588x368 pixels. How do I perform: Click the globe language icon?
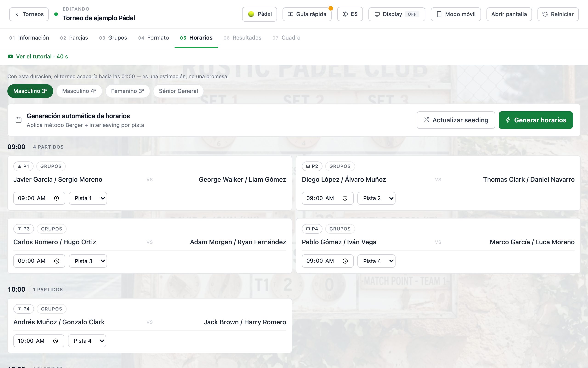tap(345, 14)
